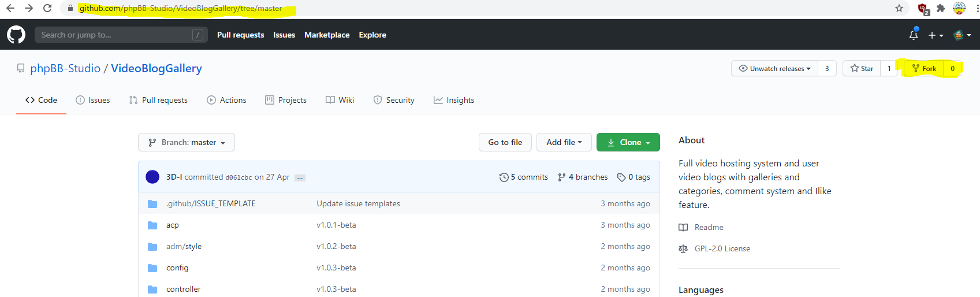Star the VideoBlogGallery repository

coord(862,68)
